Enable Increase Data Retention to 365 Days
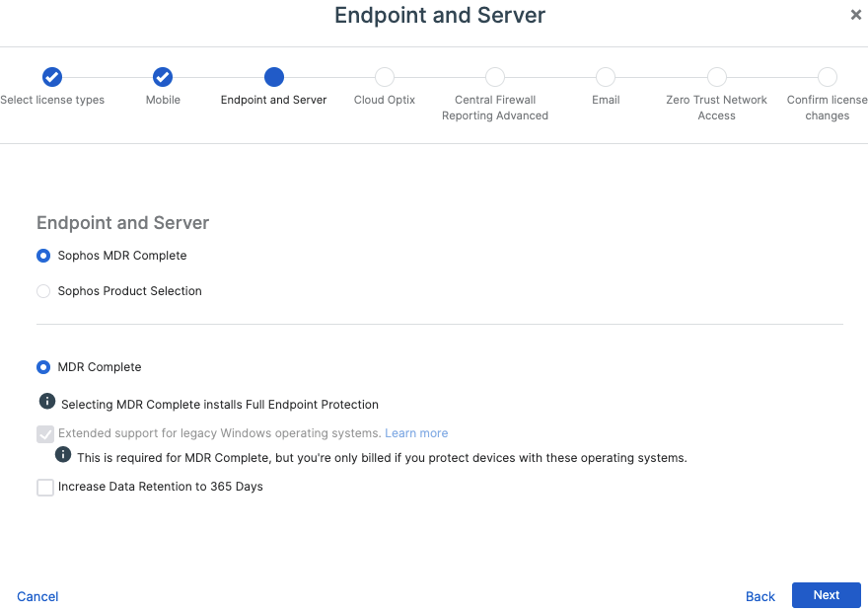The image size is (868, 612). pos(44,487)
